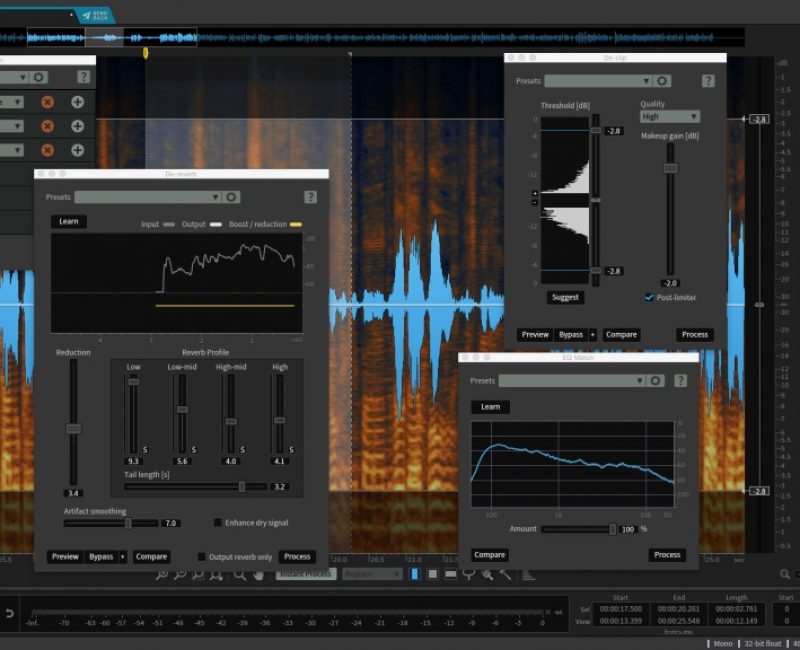The image size is (800, 650).
Task: Open the De-clip help question mark
Action: tap(708, 81)
